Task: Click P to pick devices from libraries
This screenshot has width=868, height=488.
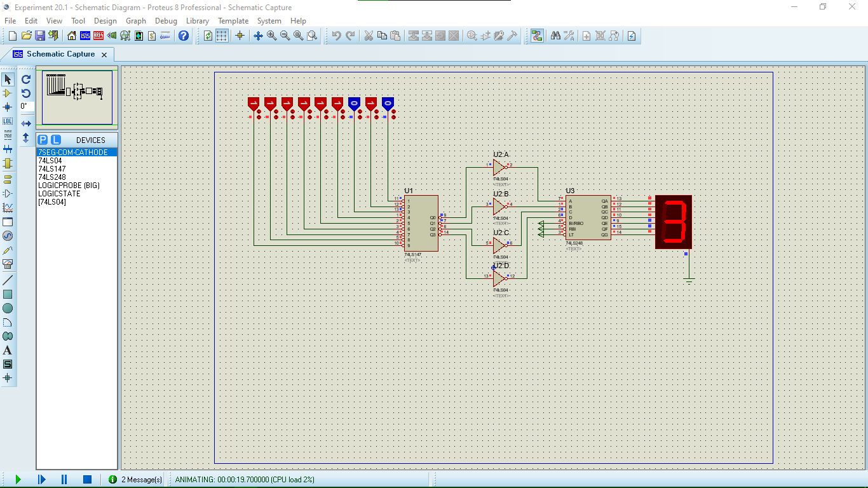Action: pyautogui.click(x=42, y=139)
